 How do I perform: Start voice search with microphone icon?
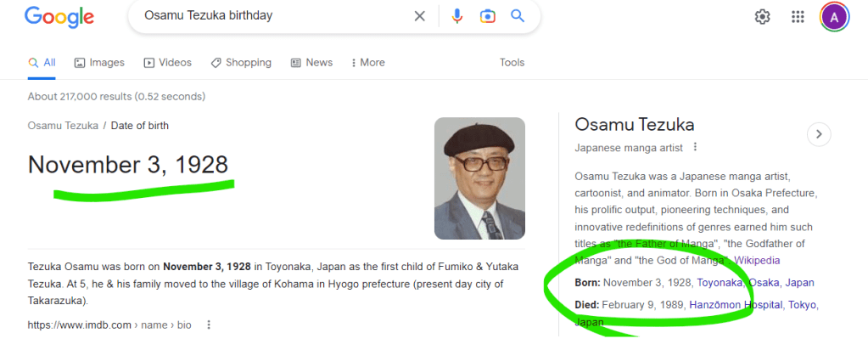(x=457, y=16)
